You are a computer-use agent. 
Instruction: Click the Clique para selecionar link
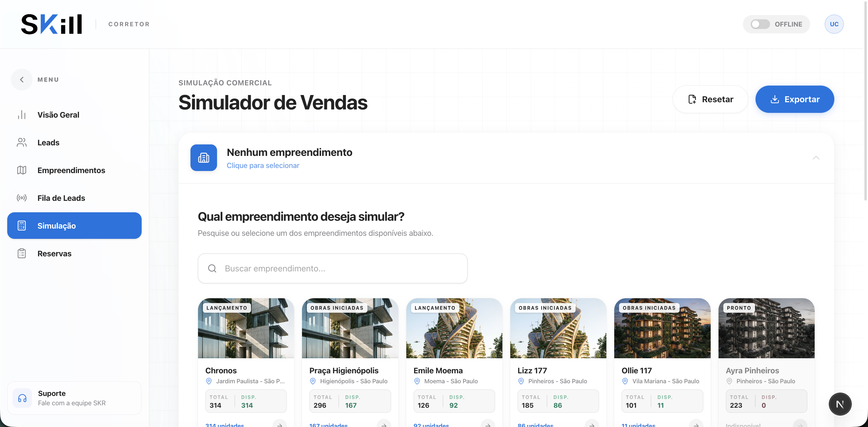point(263,166)
